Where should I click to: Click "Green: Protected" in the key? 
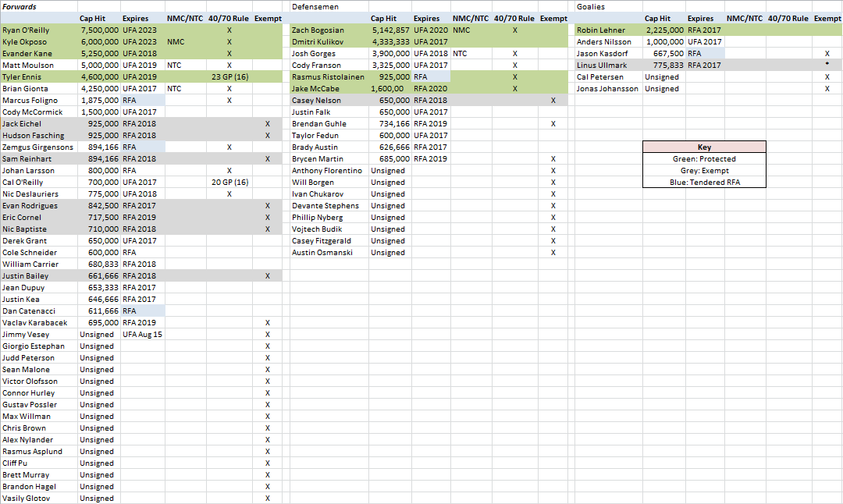coord(704,159)
